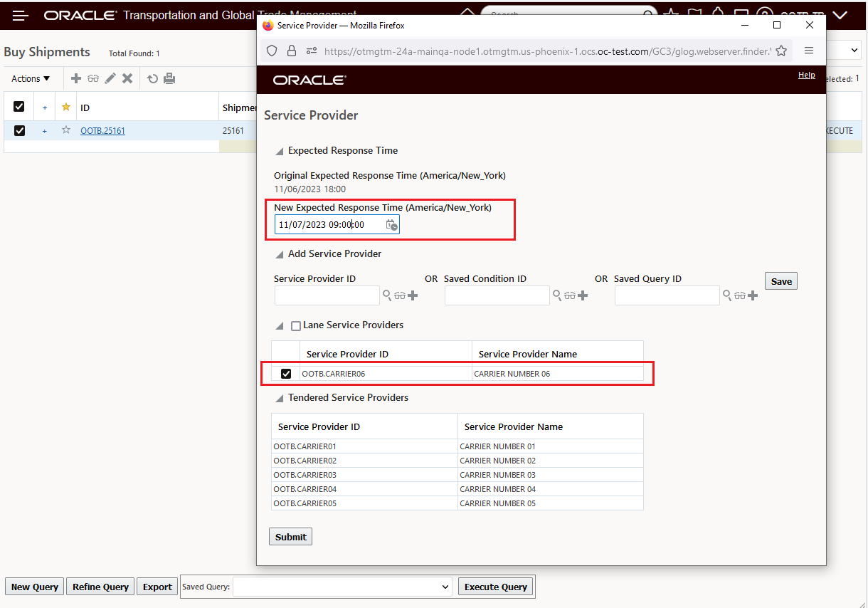Image resolution: width=868 pixels, height=608 pixels.
Task: Click the refresh icon in Buy Shipments toolbar
Action: pos(152,78)
